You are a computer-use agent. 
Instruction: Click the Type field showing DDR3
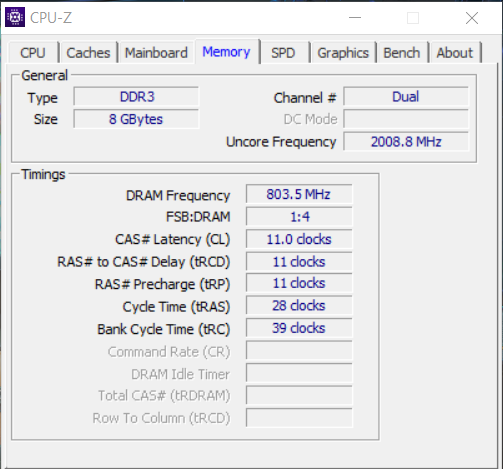pyautogui.click(x=137, y=97)
